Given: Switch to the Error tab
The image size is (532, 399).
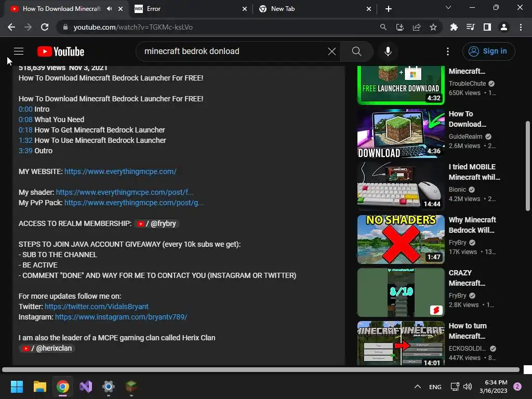Looking at the screenshot, I should click(190, 9).
